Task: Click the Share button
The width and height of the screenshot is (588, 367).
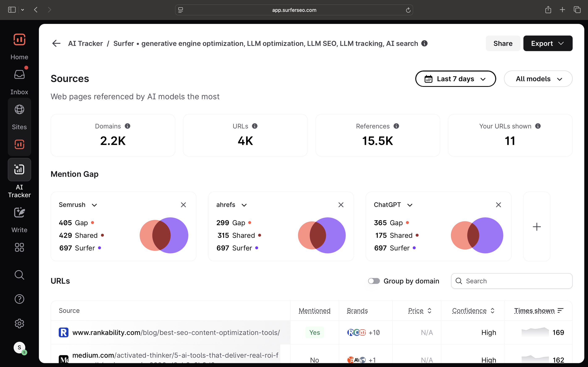Action: tap(503, 43)
